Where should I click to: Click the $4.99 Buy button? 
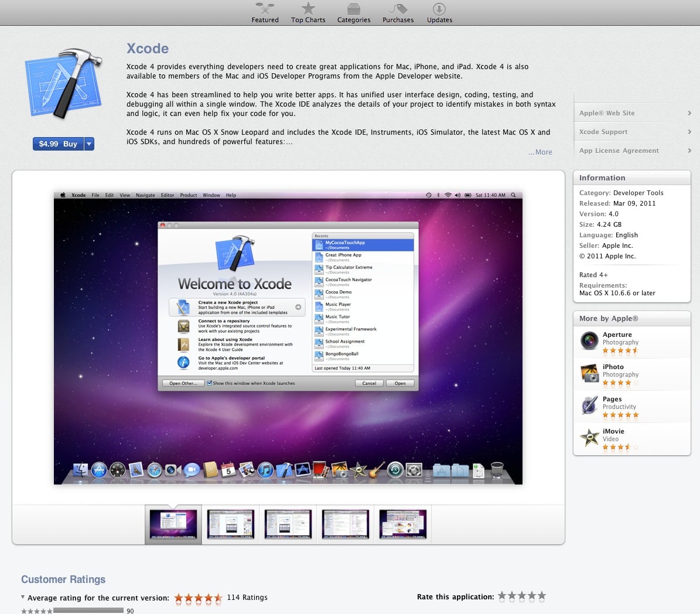click(x=58, y=144)
